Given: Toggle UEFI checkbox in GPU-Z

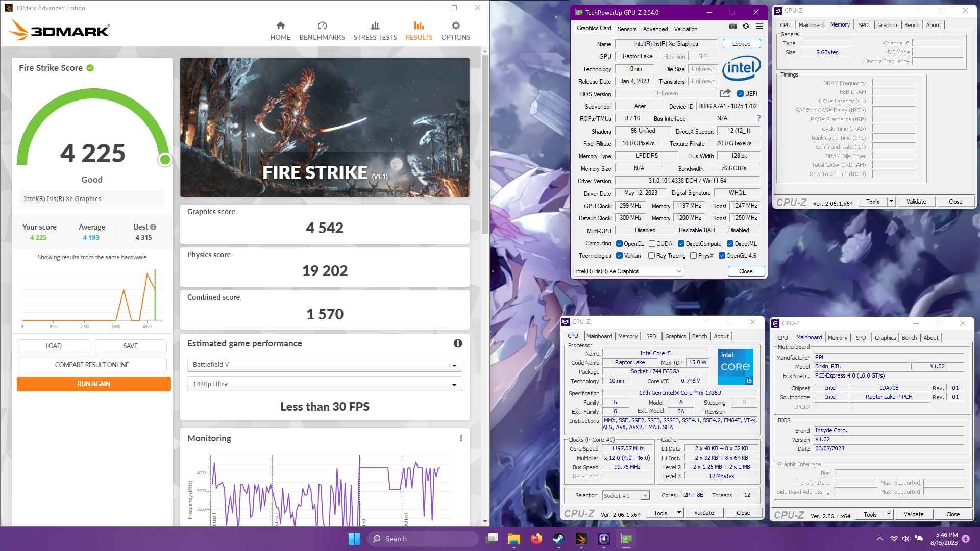Looking at the screenshot, I should click(x=740, y=94).
